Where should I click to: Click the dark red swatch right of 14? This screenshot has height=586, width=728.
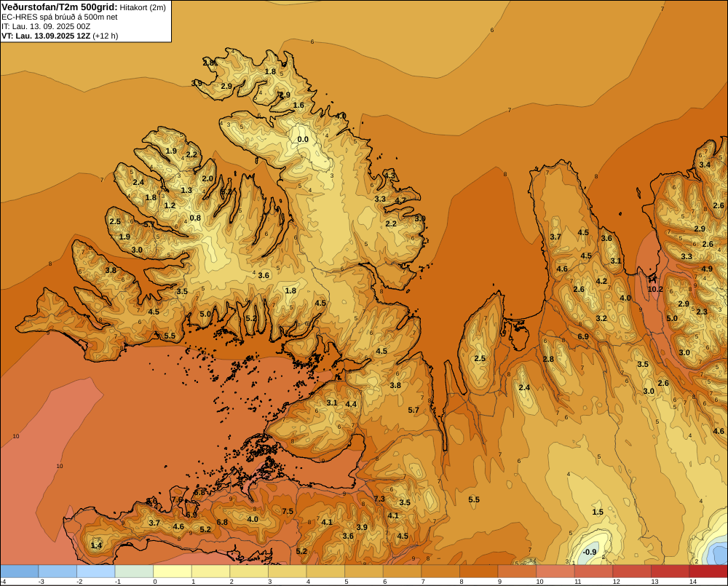(x=708, y=571)
